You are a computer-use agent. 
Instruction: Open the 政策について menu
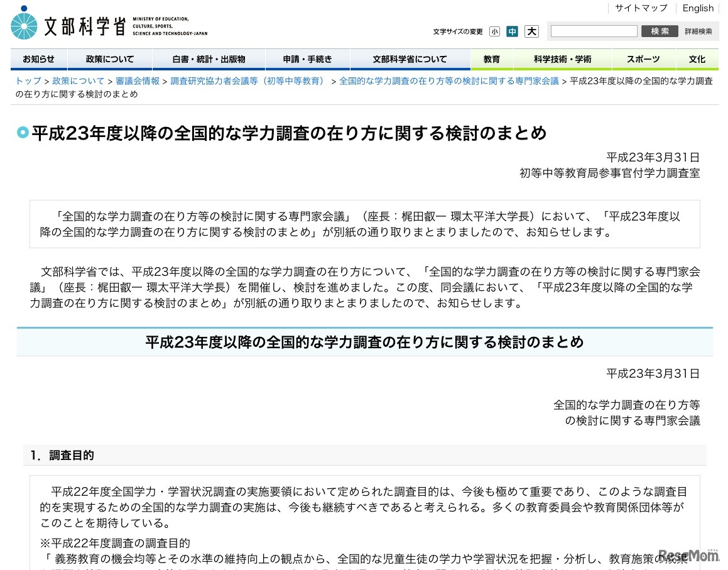pyautogui.click(x=110, y=58)
